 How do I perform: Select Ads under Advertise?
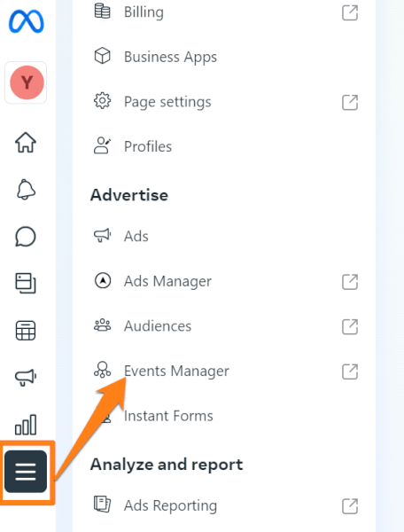[225, 236]
